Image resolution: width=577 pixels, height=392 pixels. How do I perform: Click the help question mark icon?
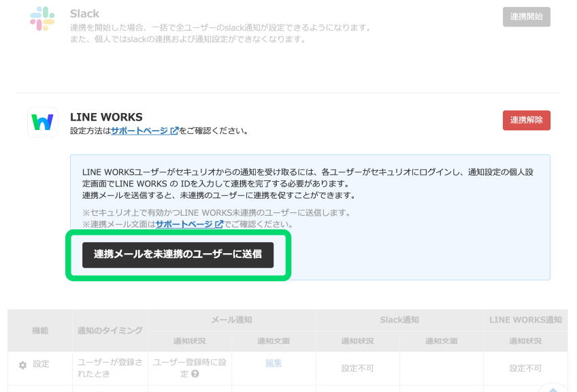195,374
